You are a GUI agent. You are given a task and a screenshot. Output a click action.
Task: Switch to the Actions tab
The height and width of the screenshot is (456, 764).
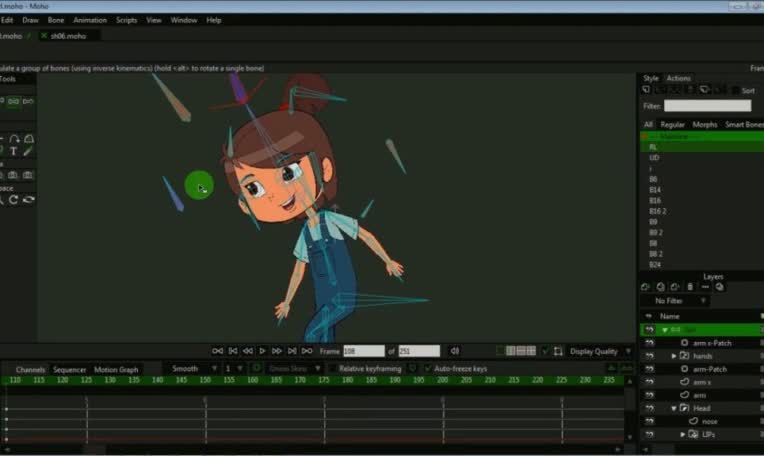pyautogui.click(x=679, y=78)
